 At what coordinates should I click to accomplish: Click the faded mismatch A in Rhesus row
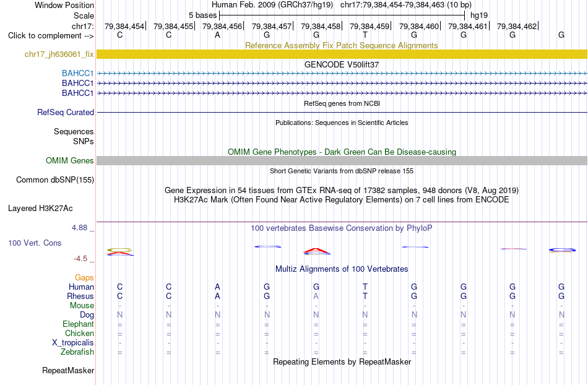coord(316,296)
